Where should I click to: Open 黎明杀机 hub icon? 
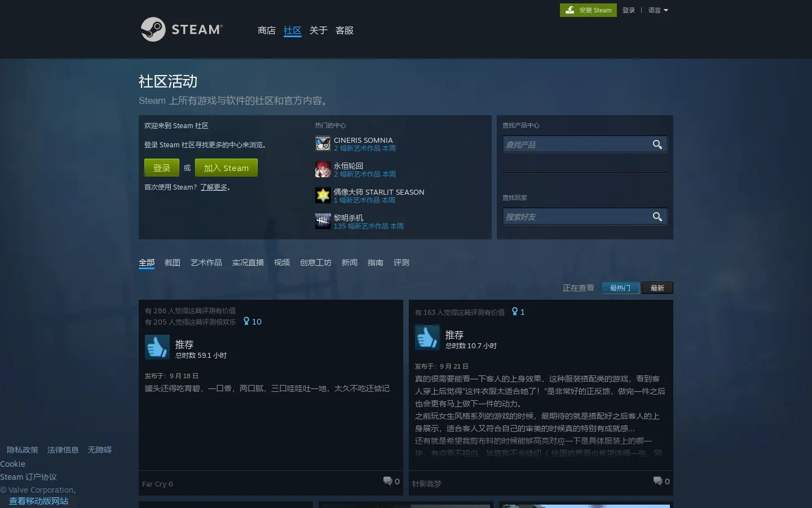pos(323,221)
